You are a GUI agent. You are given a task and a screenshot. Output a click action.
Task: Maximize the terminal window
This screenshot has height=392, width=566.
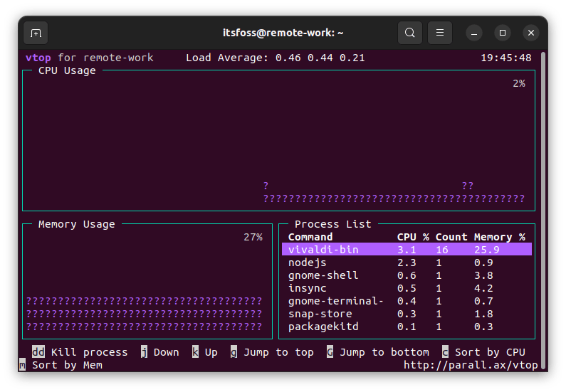[x=503, y=33]
